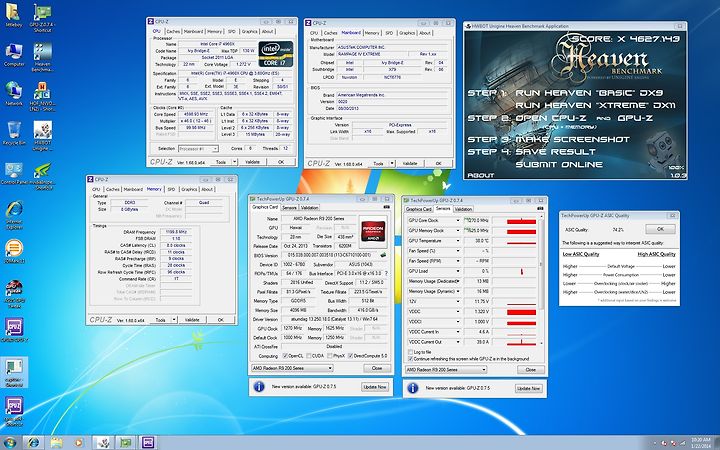This screenshot has height=450, width=720.
Task: Launch Internet Explorer from the desktop
Action: coord(14,211)
